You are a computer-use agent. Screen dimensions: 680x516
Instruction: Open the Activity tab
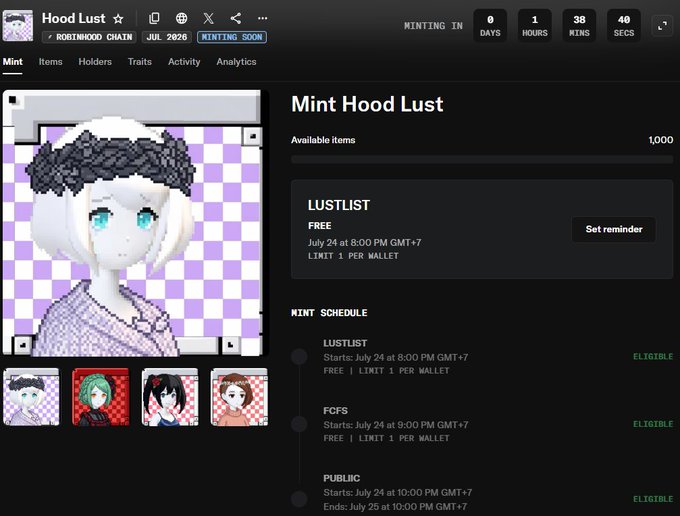(x=184, y=62)
